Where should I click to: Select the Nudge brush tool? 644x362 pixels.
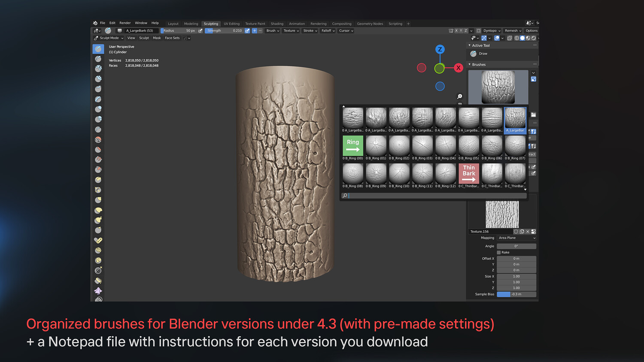pos(98,250)
